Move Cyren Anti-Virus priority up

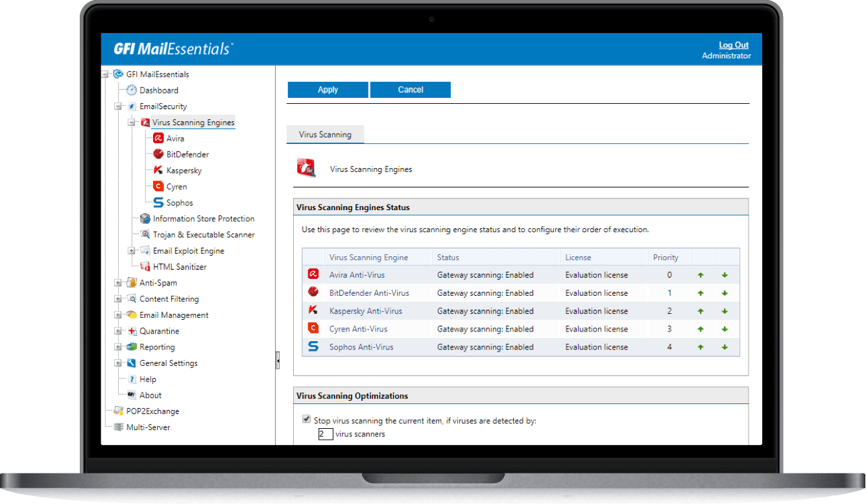coord(701,329)
